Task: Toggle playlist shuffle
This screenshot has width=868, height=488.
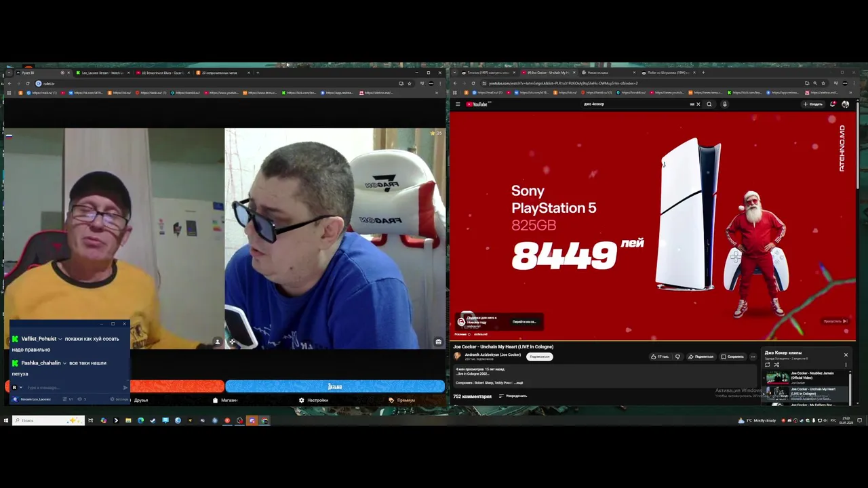Action: 776,365
